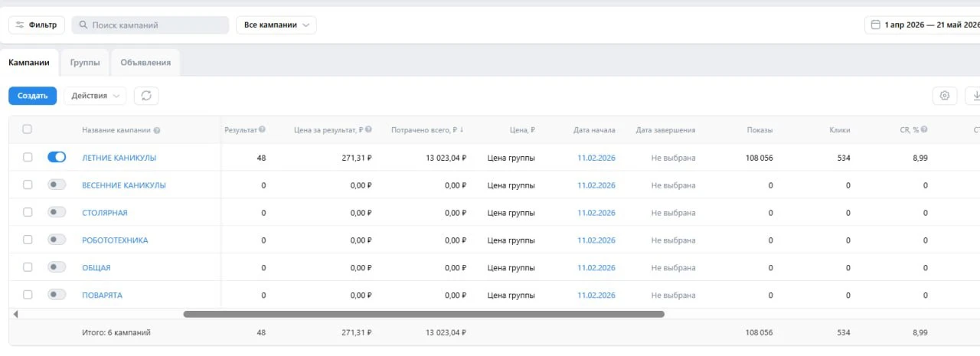Open the ЛЕТНИЕ КАНИКУЛЫ campaign link
Image resolution: width=980 pixels, height=356 pixels.
(x=119, y=158)
